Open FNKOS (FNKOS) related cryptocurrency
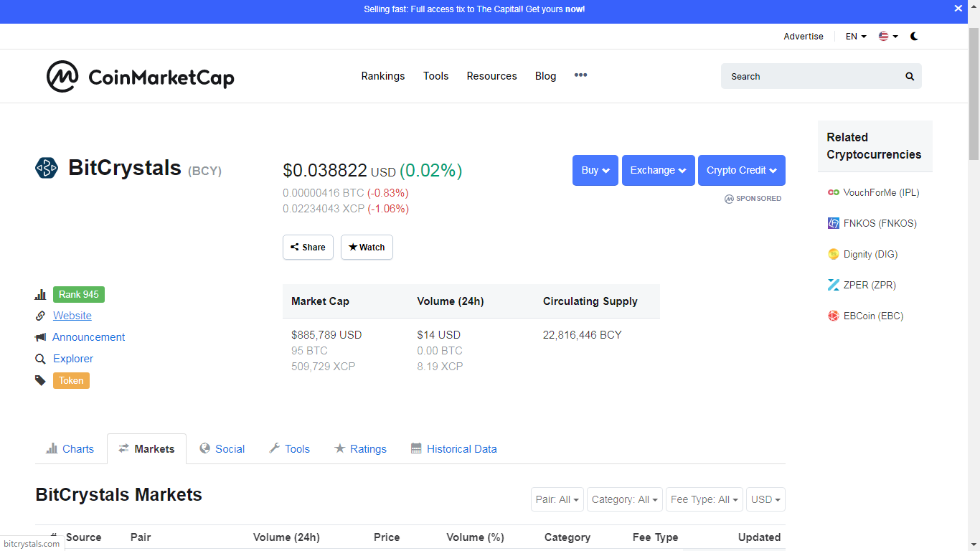The width and height of the screenshot is (980, 551). (x=880, y=223)
